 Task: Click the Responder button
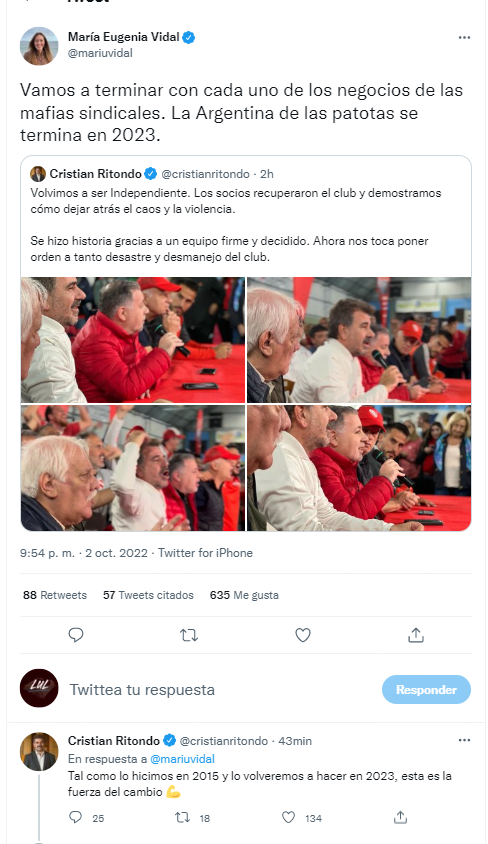(x=426, y=690)
